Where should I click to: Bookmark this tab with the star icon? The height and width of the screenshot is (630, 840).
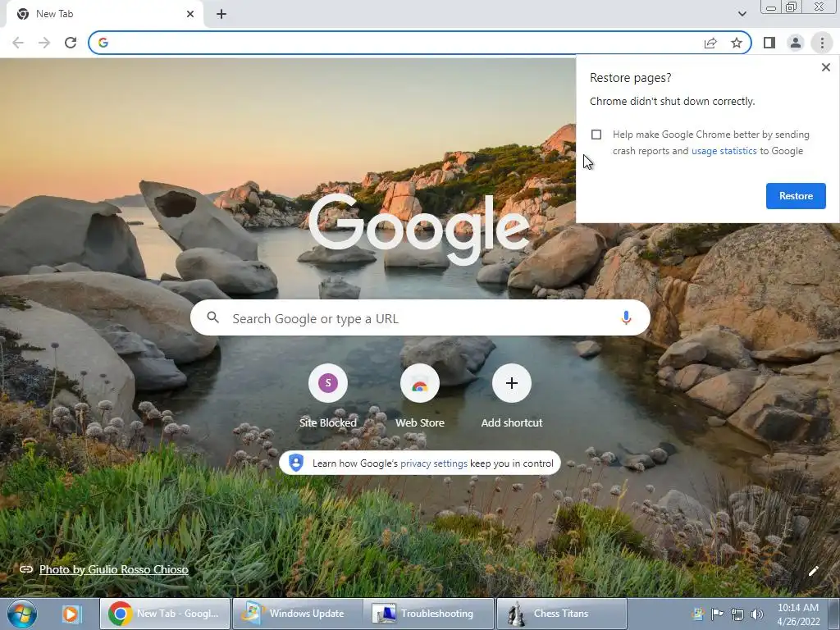point(737,43)
